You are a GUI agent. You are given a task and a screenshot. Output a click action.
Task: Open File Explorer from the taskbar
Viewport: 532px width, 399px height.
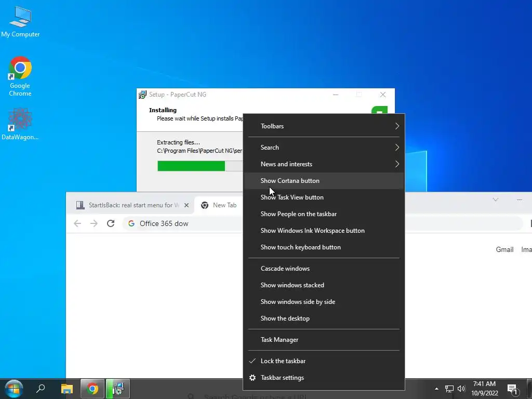[67, 389]
